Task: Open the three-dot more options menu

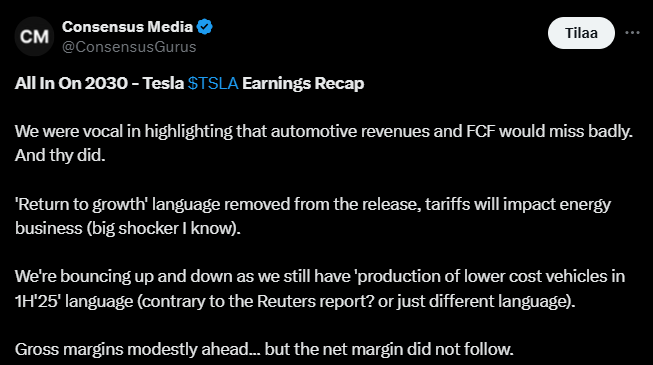Action: (x=632, y=32)
